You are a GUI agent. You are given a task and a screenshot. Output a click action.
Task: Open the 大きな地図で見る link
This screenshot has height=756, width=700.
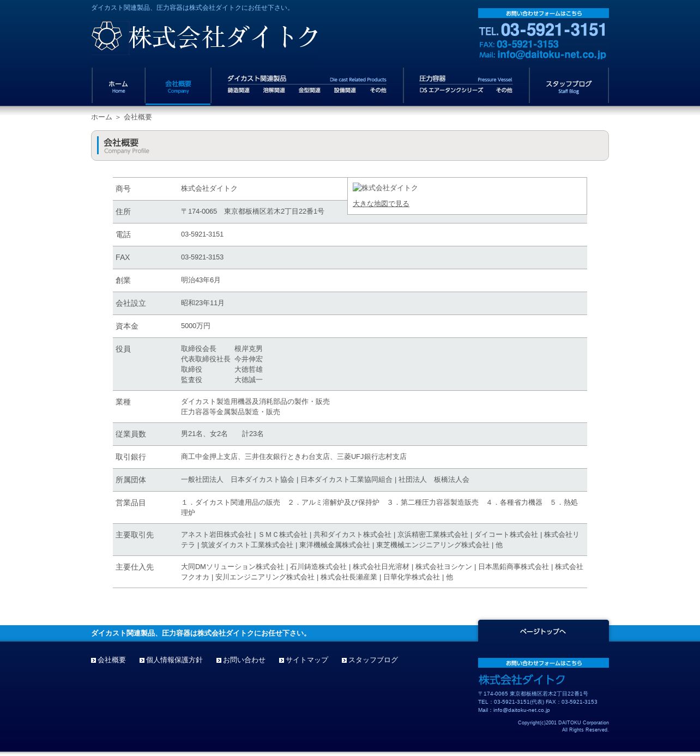[x=381, y=203]
